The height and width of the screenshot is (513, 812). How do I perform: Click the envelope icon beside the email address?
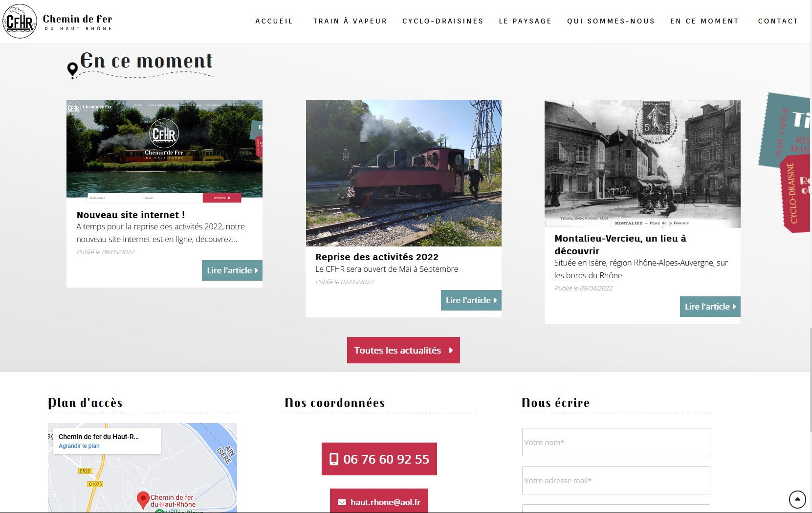point(342,502)
